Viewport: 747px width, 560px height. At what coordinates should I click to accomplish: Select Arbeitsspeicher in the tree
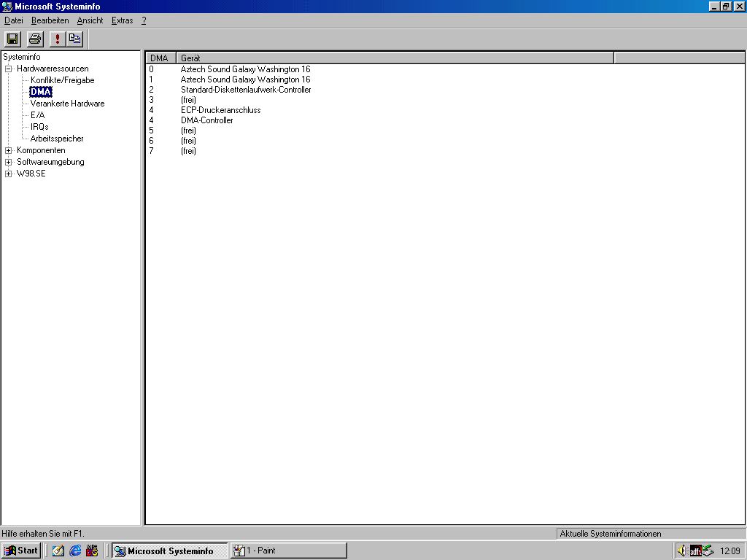(x=57, y=139)
